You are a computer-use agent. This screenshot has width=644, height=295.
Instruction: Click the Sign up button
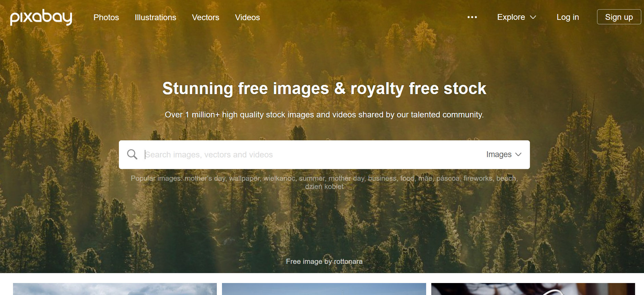(x=619, y=17)
